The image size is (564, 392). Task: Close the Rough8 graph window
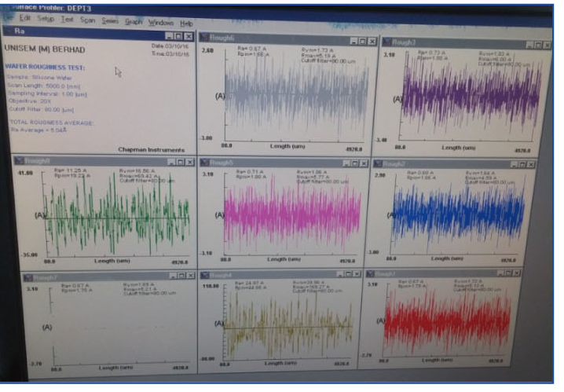(190, 162)
